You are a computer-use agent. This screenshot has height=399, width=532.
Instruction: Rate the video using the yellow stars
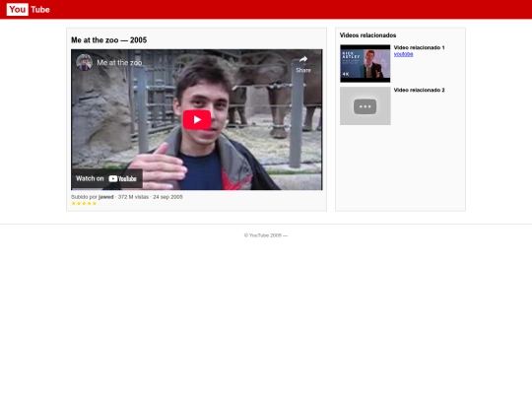(x=84, y=204)
